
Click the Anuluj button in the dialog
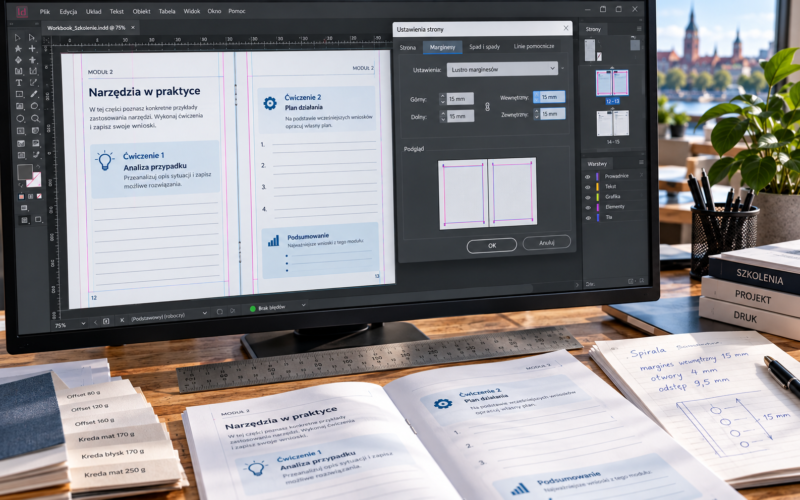click(546, 242)
